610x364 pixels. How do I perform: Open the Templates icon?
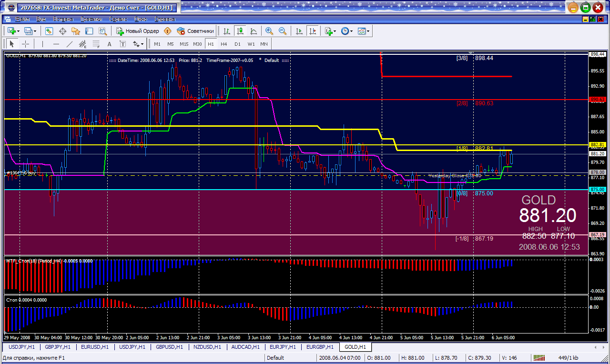pos(362,31)
